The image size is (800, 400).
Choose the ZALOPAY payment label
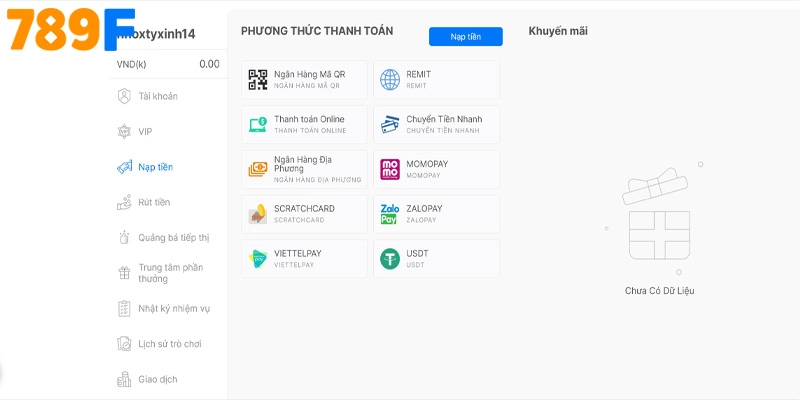(x=424, y=209)
